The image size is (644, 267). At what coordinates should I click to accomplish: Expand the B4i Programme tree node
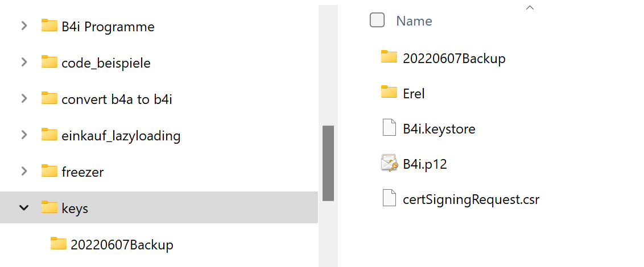coord(24,26)
